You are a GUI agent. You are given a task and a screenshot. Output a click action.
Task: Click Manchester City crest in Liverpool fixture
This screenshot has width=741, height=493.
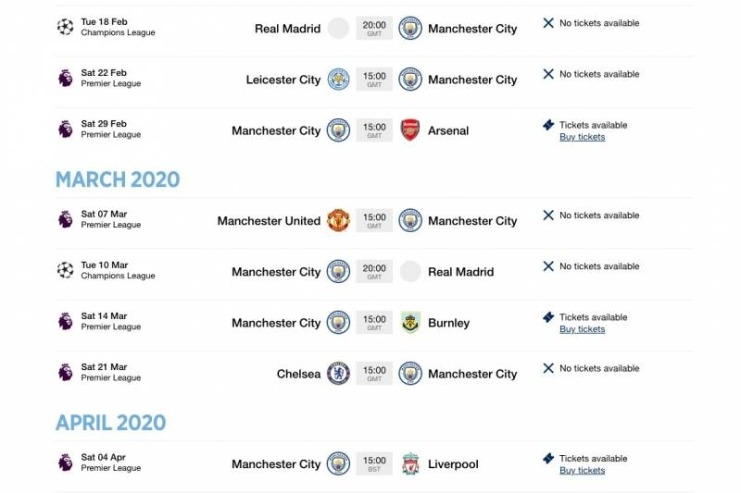coord(338,464)
